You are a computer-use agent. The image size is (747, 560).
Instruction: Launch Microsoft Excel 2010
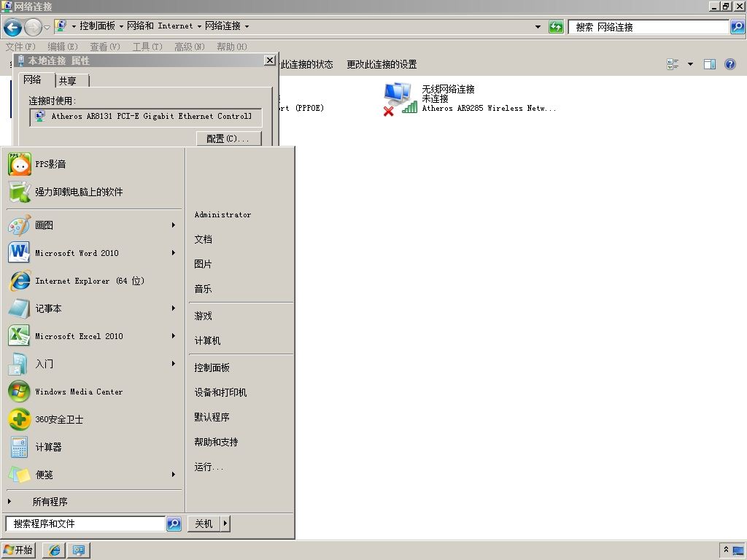[93, 335]
